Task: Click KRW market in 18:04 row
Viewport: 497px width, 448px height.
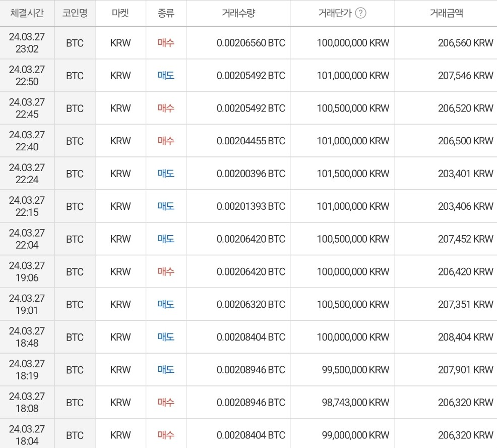Action: click(120, 435)
